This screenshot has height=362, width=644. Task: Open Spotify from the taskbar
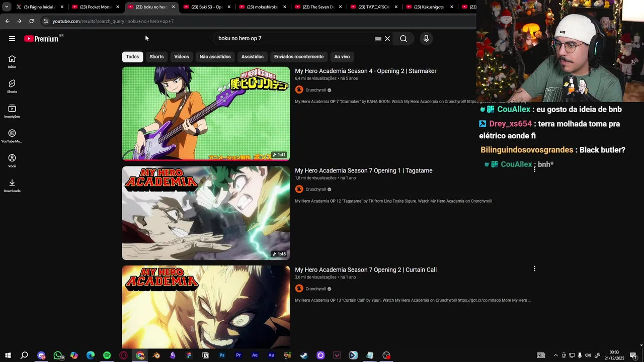click(107, 355)
